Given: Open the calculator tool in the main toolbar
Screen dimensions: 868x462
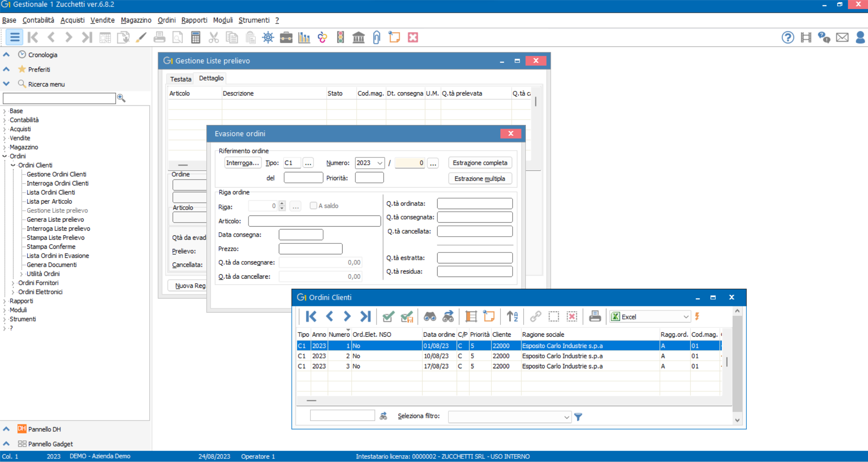Looking at the screenshot, I should (x=196, y=37).
